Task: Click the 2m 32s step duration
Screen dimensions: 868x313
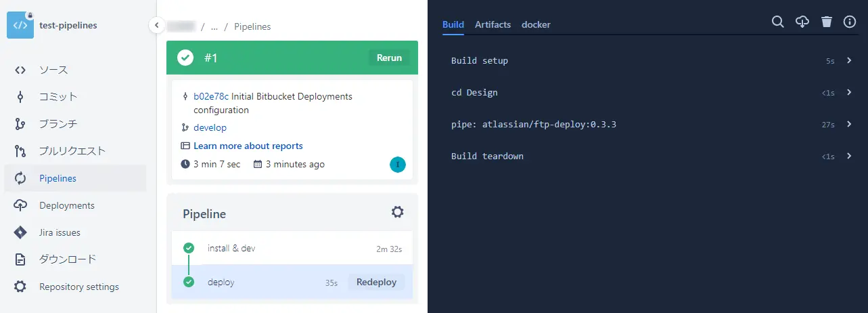Action: 390,249
